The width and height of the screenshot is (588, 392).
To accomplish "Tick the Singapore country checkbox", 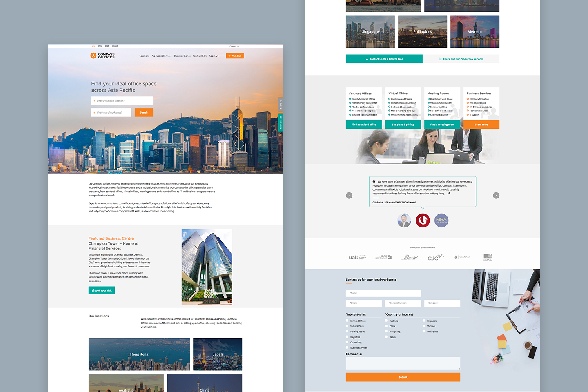I will tap(424, 321).
